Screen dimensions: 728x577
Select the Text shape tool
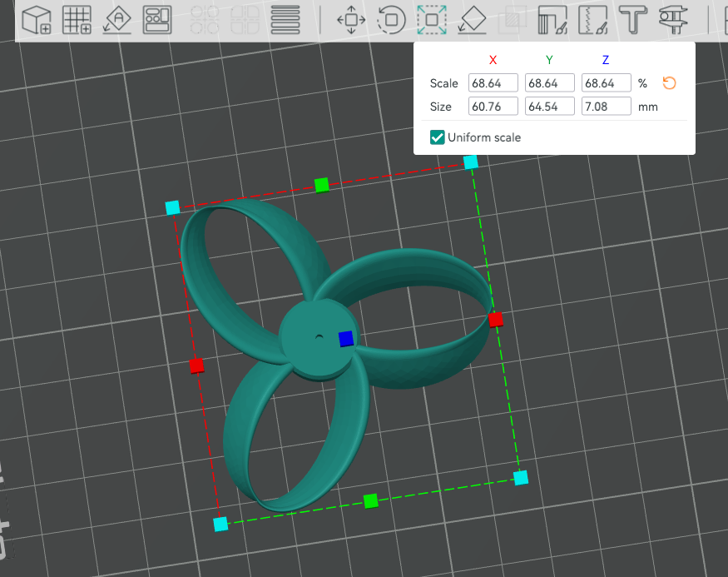tap(633, 20)
